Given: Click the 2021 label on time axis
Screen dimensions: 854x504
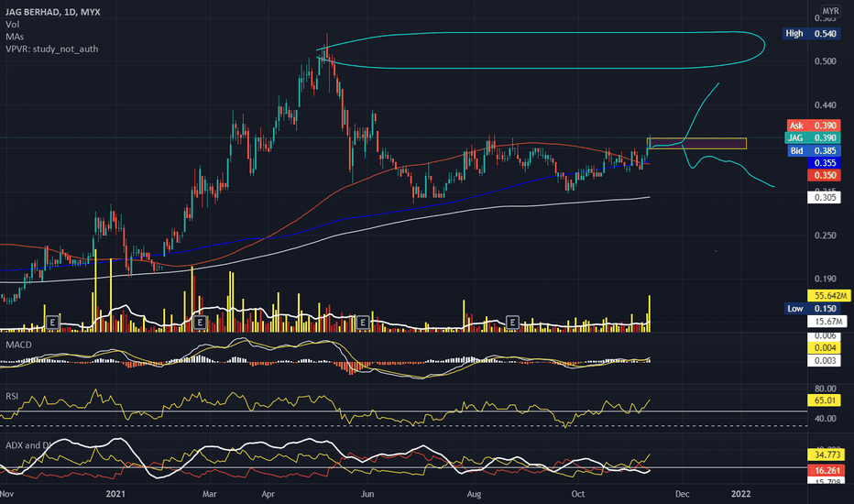Looking at the screenshot, I should click(x=115, y=494).
